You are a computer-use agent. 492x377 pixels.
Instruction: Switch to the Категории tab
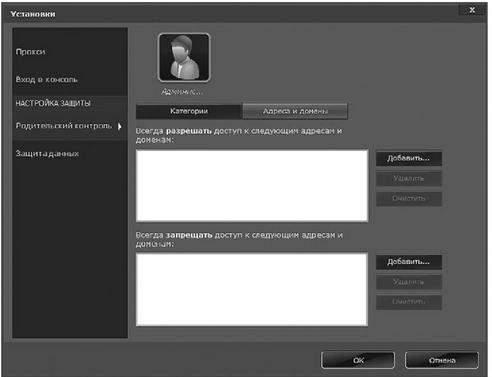189,111
